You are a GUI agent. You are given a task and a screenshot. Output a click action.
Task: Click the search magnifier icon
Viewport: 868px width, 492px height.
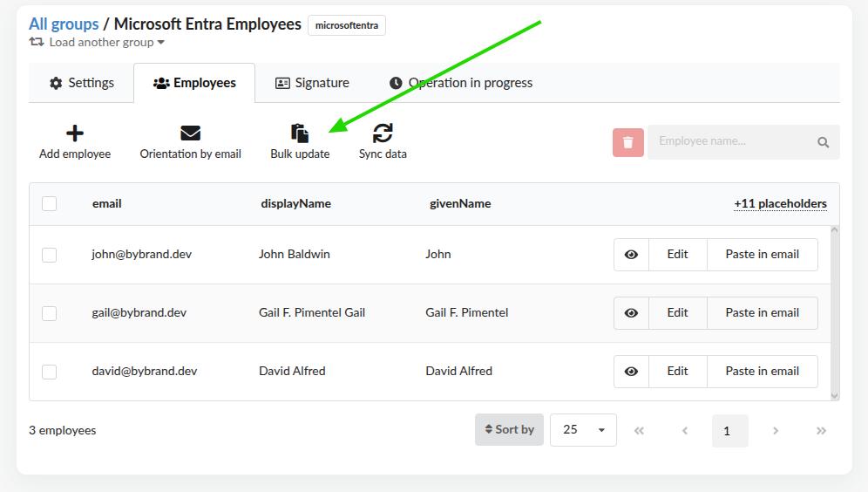[823, 142]
